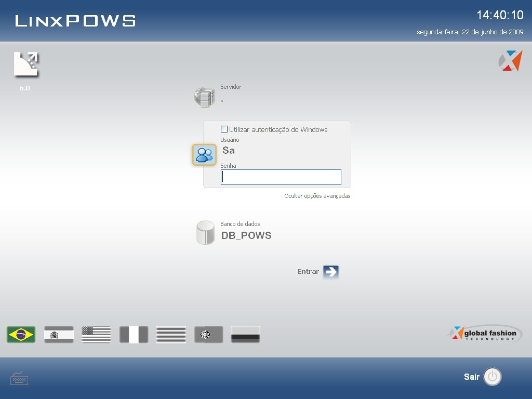The height and width of the screenshot is (399, 532).
Task: Click the Servidor label
Action: click(x=231, y=87)
